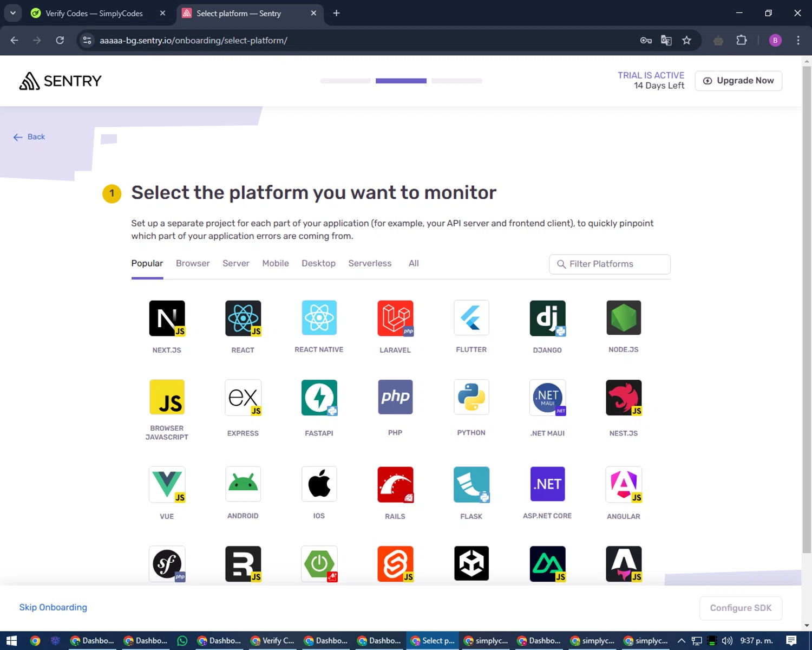Pick the PHP platform icon
Image resolution: width=812 pixels, height=650 pixels.
tap(395, 397)
